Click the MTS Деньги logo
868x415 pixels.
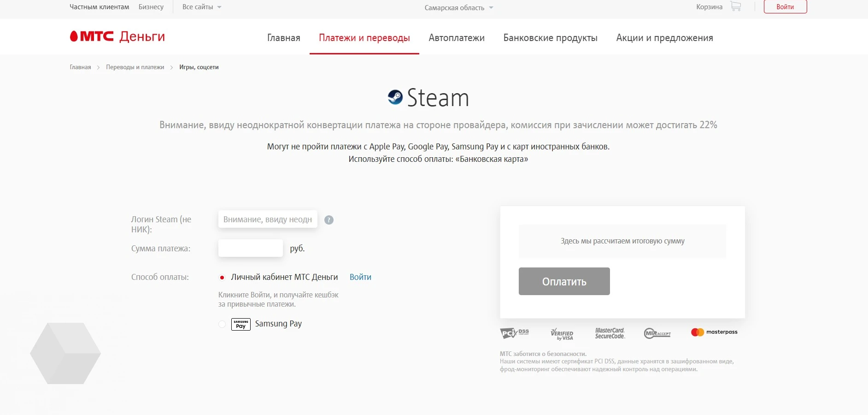click(117, 36)
